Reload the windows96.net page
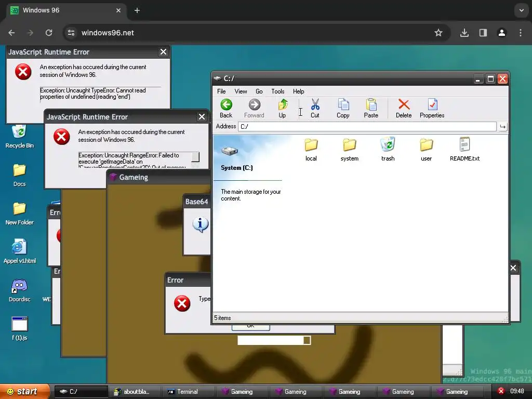The width and height of the screenshot is (532, 399). point(49,33)
